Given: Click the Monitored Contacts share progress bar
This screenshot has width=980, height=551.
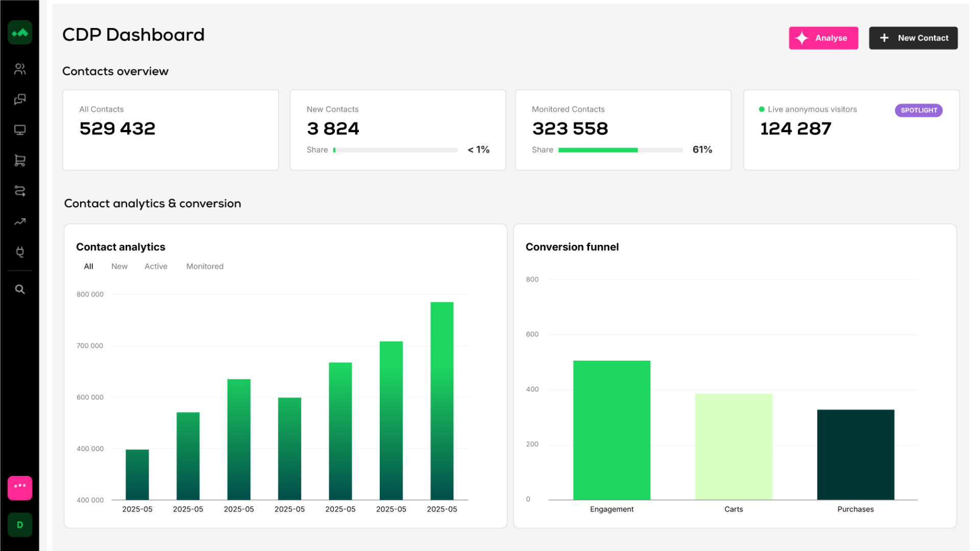Looking at the screenshot, I should click(620, 150).
